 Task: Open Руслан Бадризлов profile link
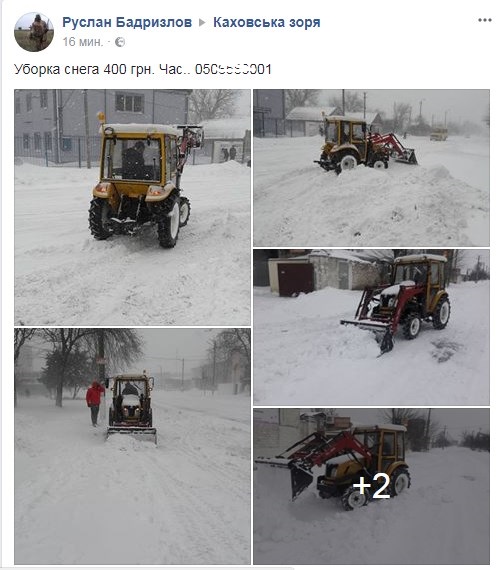click(x=127, y=22)
